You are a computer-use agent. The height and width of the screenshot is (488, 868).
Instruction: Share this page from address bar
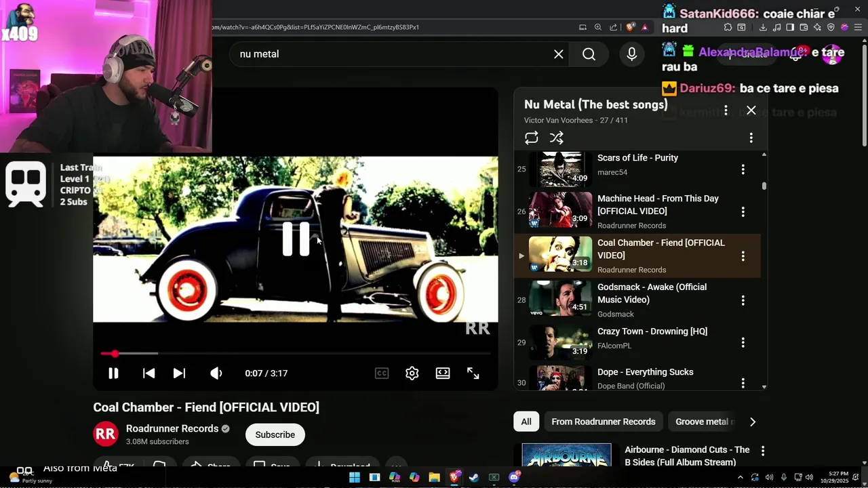[x=613, y=27]
